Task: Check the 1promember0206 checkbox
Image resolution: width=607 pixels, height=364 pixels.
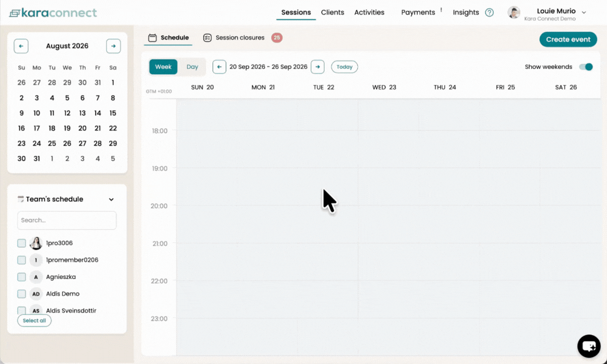Action: pos(21,260)
